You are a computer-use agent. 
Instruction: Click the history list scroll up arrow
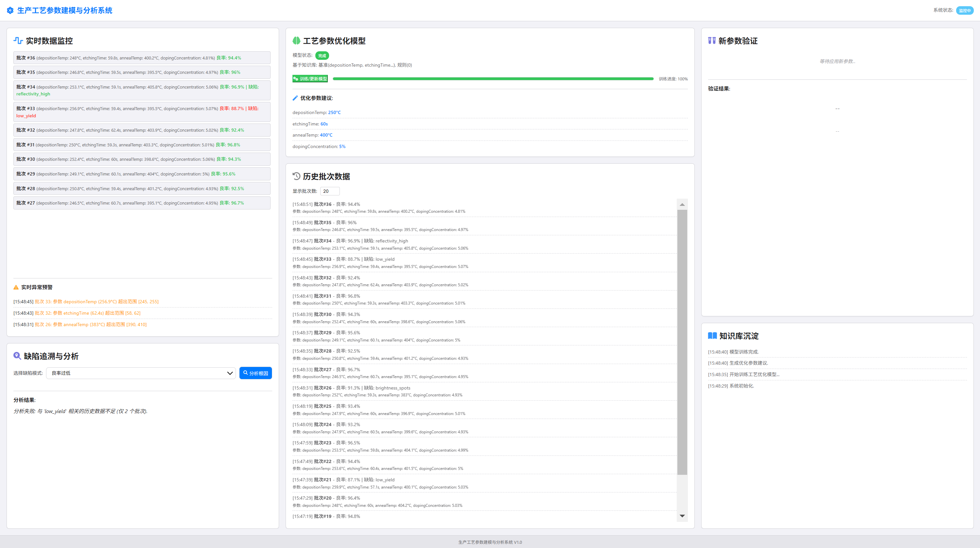coord(682,205)
